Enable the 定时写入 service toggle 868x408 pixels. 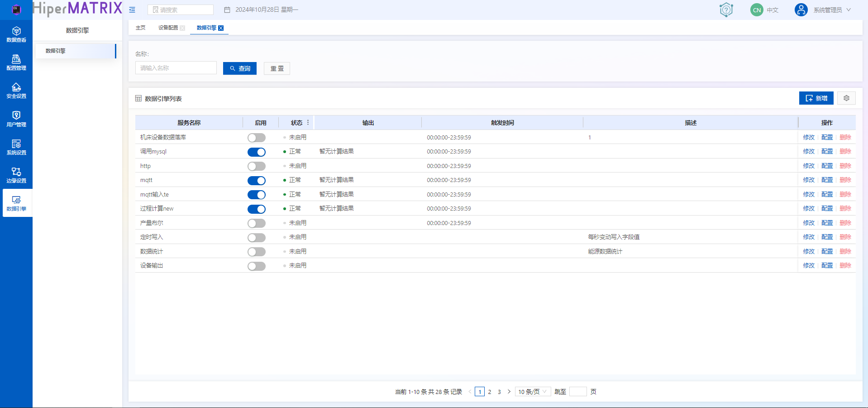coord(257,237)
